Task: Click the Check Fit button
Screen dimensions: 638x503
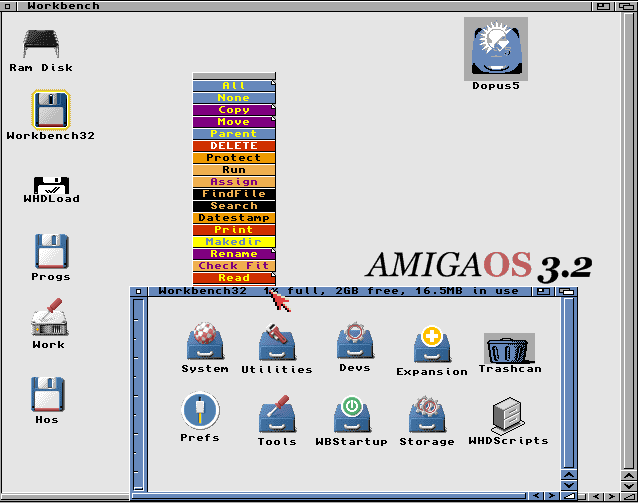Action: [234, 266]
